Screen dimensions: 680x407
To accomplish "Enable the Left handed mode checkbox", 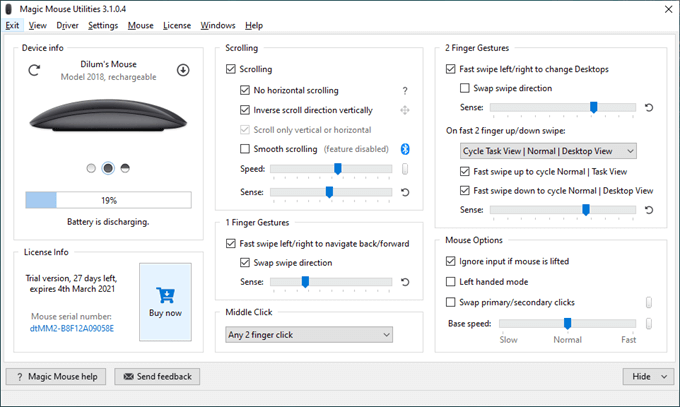I will [451, 281].
